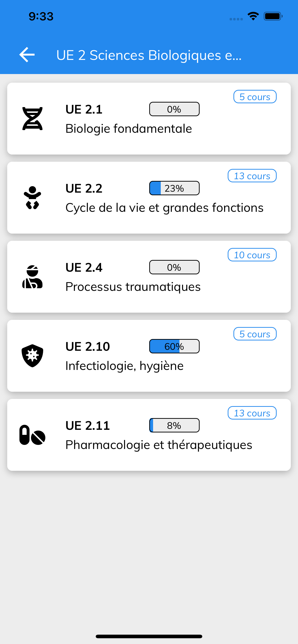Tap the 13 cours badge on UE 2.11
The image size is (298, 644).
252,413
